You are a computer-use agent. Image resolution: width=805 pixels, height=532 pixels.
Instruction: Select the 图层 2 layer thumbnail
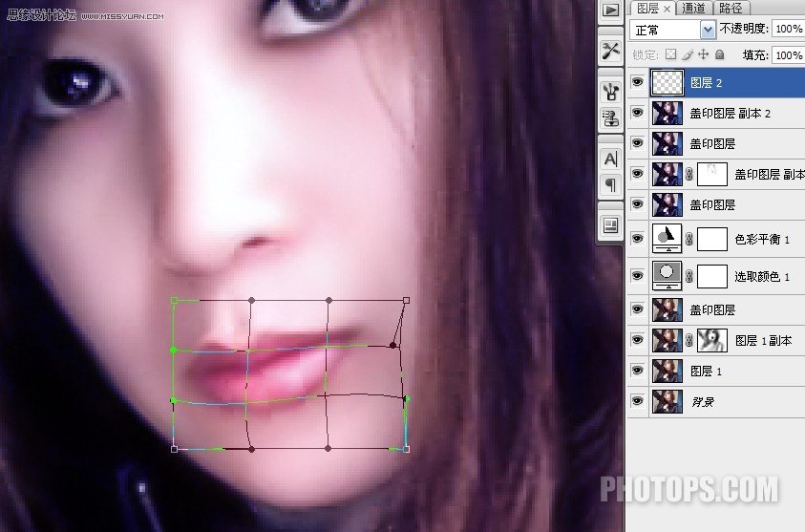click(x=667, y=83)
